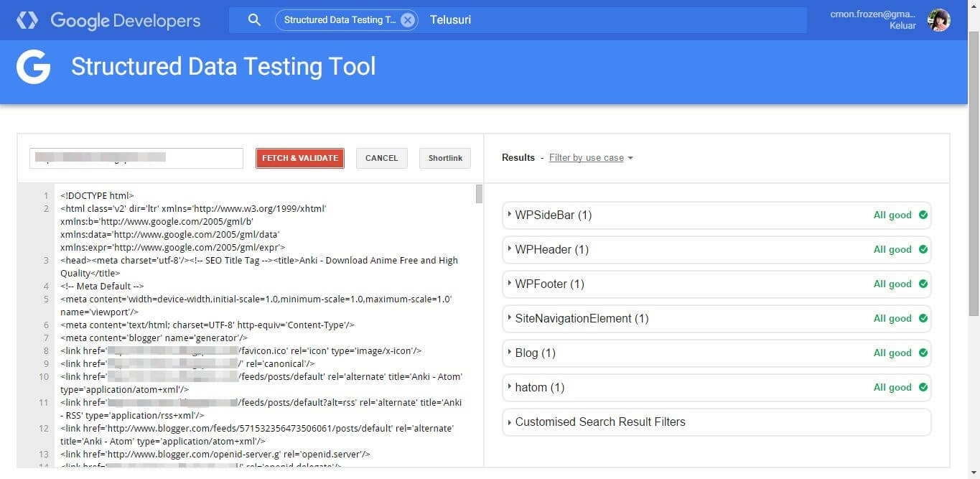Click the '<!DOCTYPE html>' code line
This screenshot has height=479, width=980.
click(x=97, y=195)
